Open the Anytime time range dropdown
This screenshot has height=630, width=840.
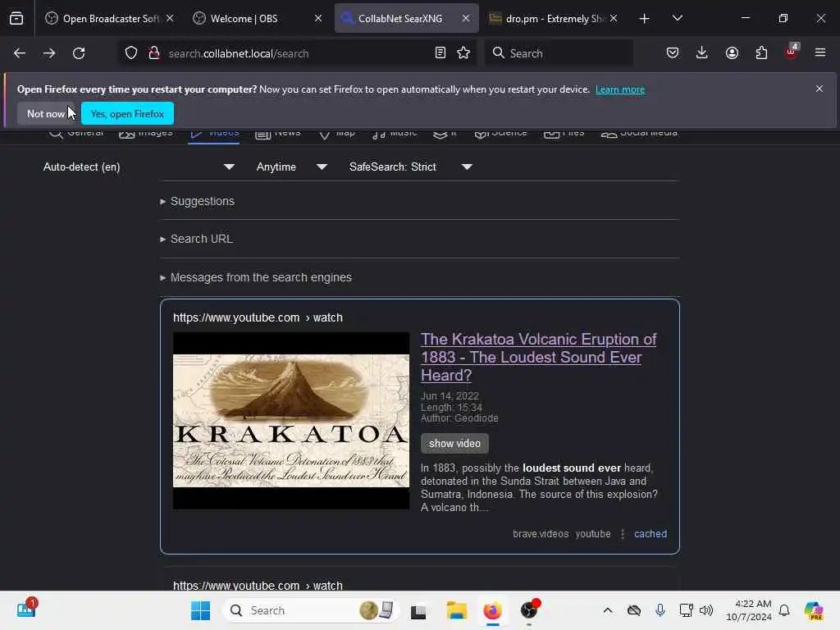[x=291, y=167]
